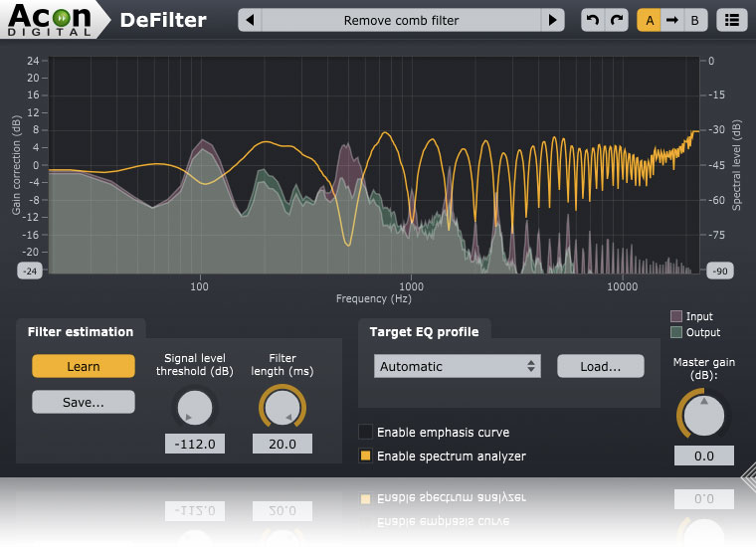Viewport: 756px width, 547px height.
Task: Click the Learn button
Action: click(84, 366)
